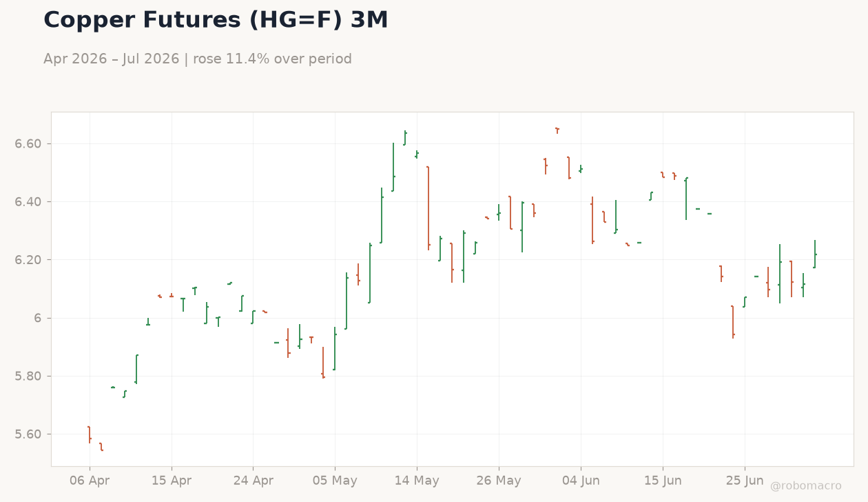Click the 25 Jun x-axis label

745,481
